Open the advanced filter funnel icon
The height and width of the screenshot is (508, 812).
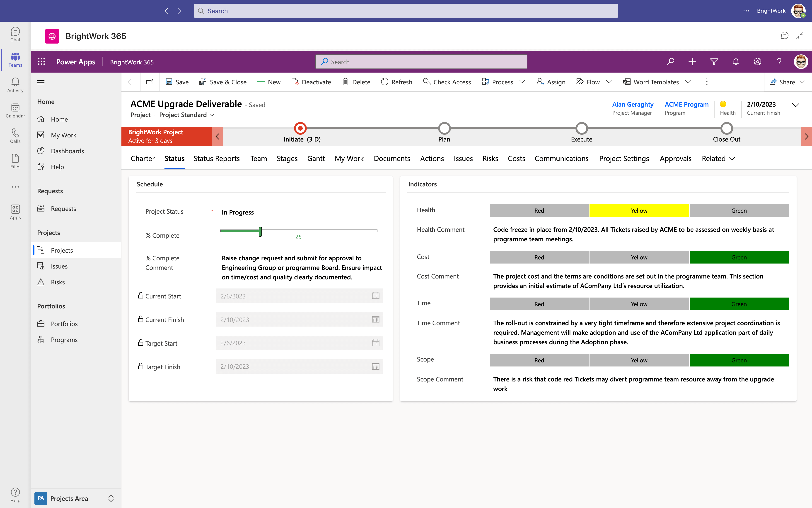pyautogui.click(x=714, y=62)
